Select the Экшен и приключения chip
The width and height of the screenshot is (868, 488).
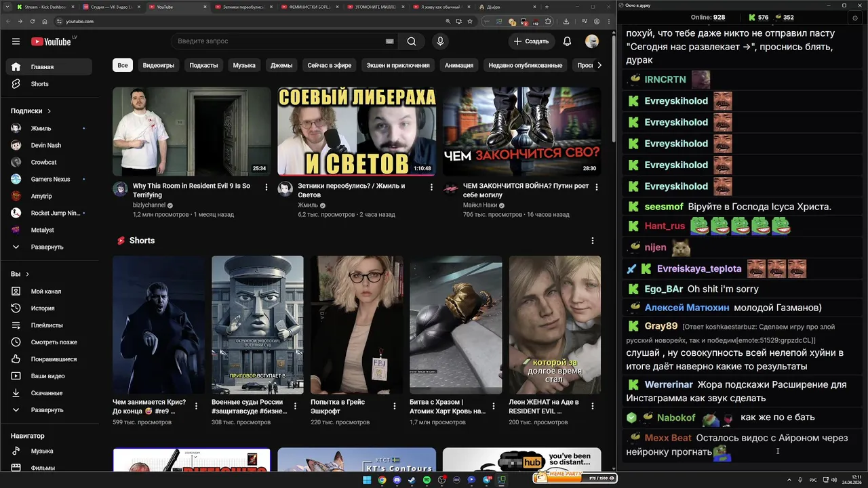[x=398, y=65]
